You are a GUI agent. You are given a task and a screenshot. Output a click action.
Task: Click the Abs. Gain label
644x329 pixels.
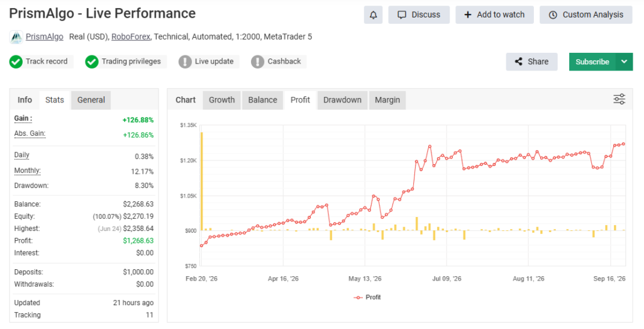point(30,133)
